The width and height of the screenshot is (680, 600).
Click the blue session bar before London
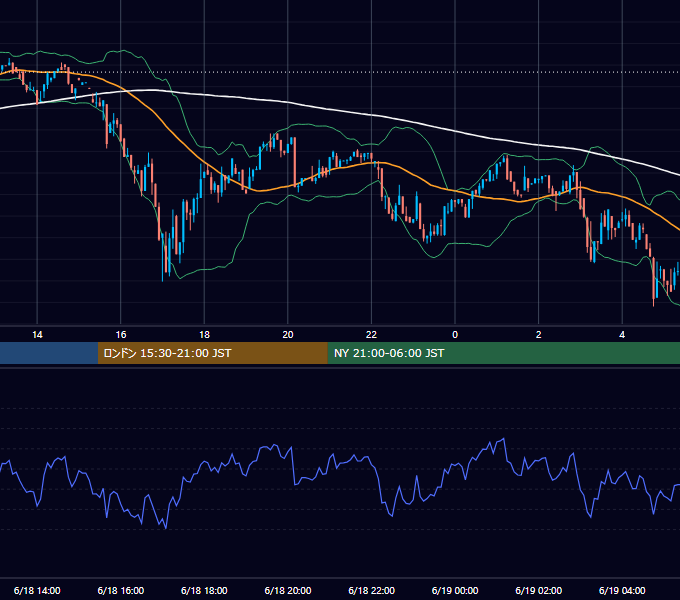click(49, 353)
